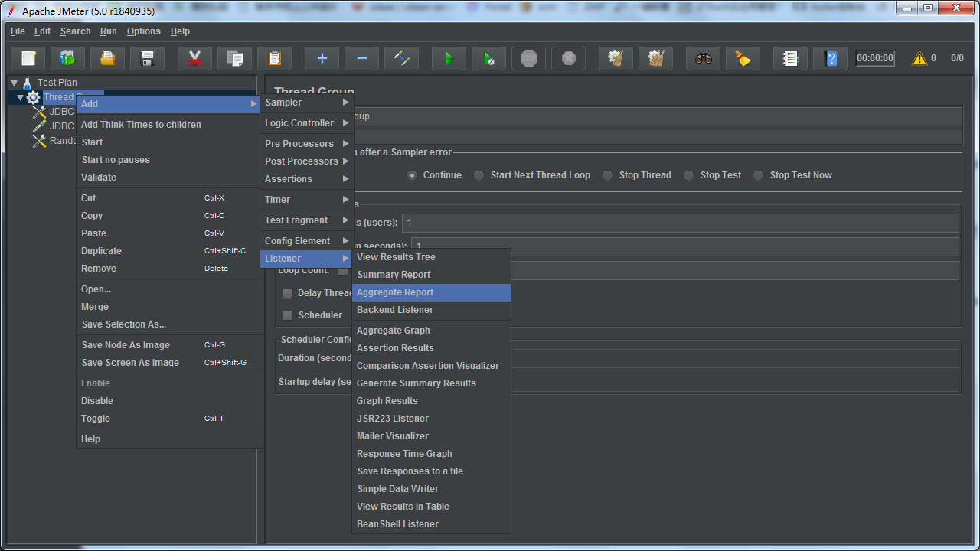
Task: Toggle the Delay Thread checkbox
Action: pos(287,293)
